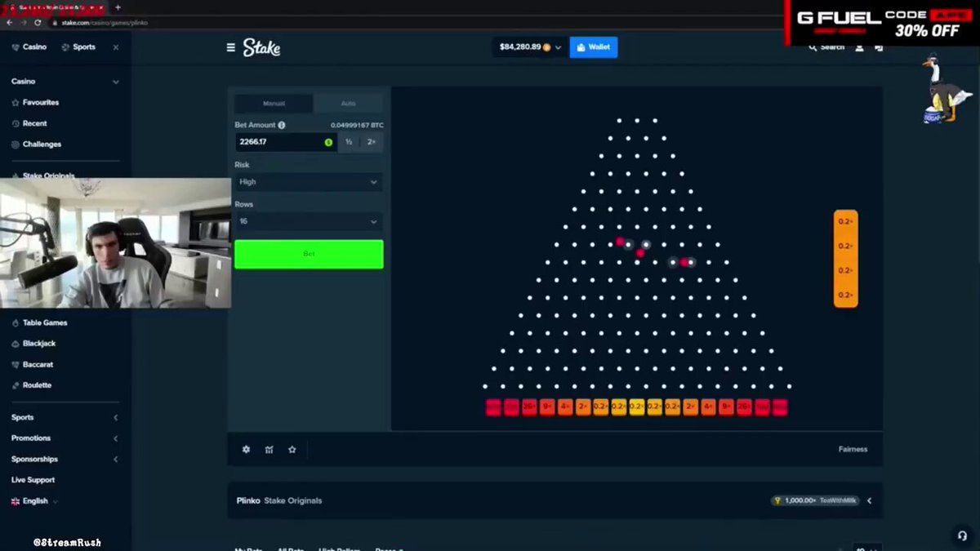Switch to Manual betting mode
980x551 pixels.
coord(274,104)
